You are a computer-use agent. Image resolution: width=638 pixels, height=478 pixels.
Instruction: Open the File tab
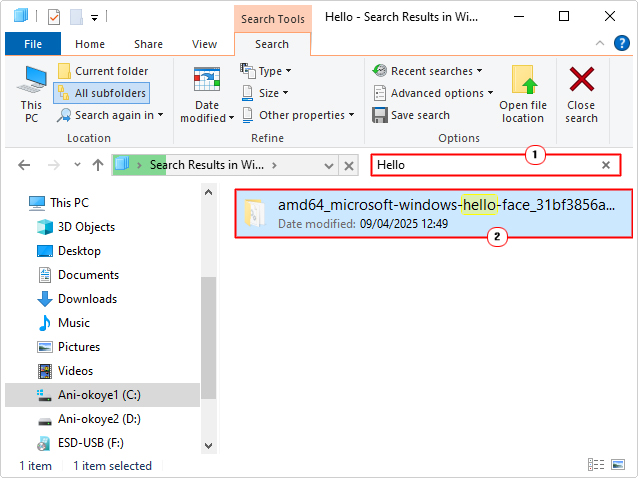[x=33, y=44]
